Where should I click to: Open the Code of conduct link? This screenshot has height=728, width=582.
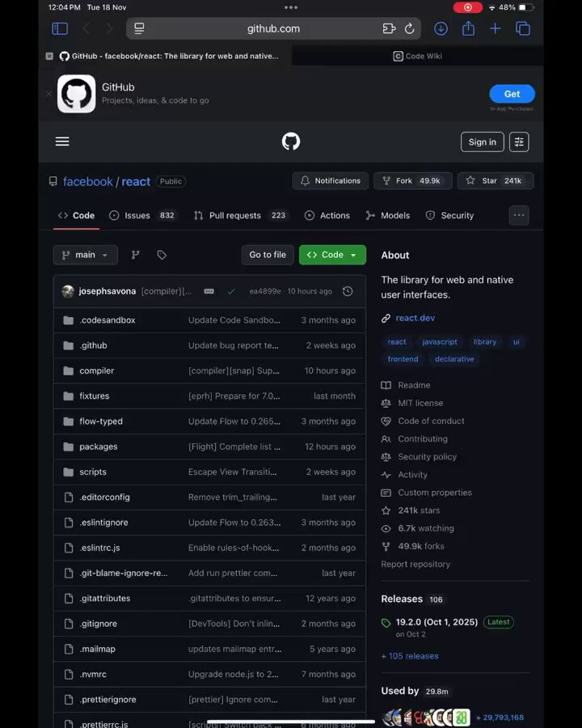pyautogui.click(x=431, y=421)
